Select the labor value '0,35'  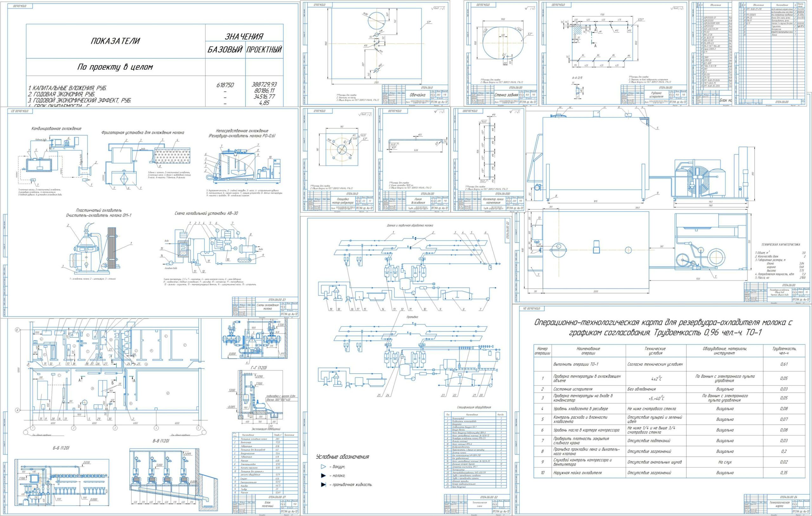tap(784, 473)
